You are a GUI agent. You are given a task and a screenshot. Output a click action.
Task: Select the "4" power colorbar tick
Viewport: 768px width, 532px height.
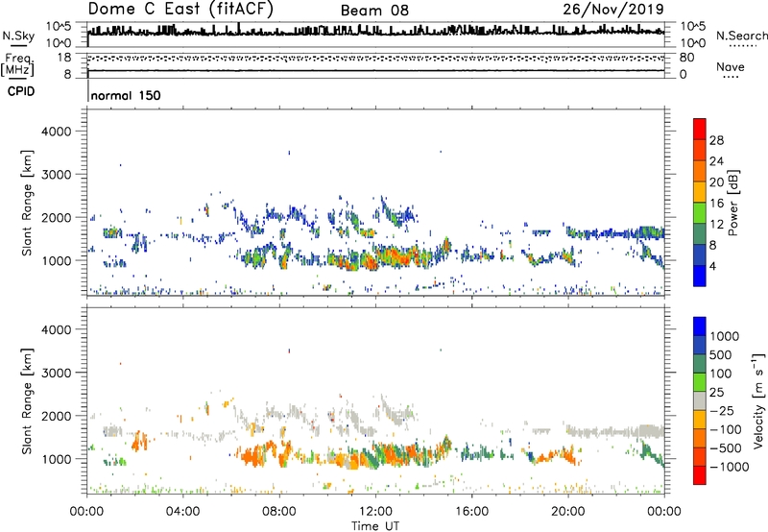click(713, 266)
